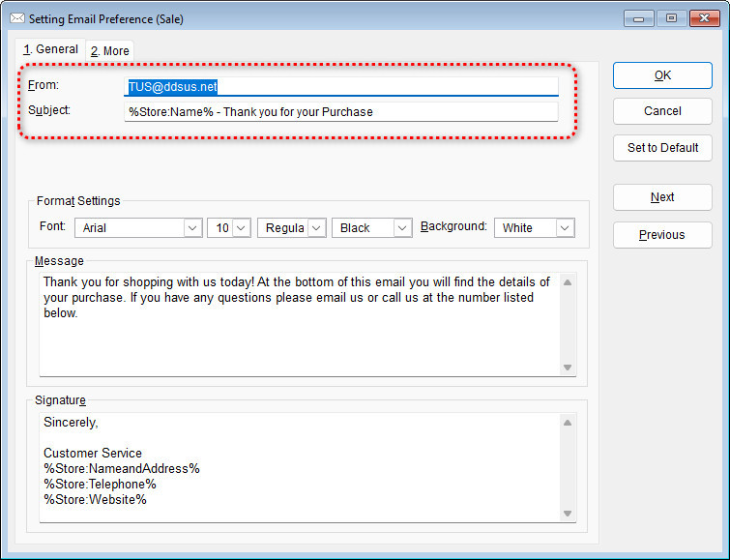Select the General tab
The image size is (730, 560).
pyautogui.click(x=50, y=49)
